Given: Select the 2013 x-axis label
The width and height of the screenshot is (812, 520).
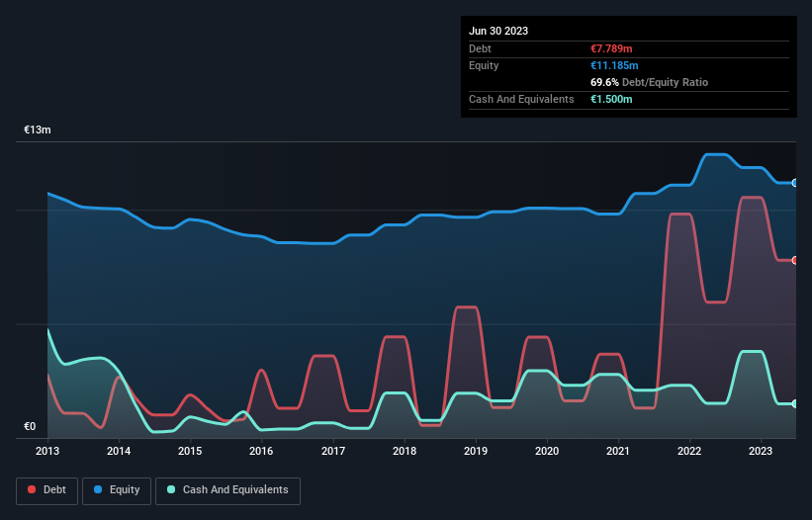Looking at the screenshot, I should click(x=47, y=451).
